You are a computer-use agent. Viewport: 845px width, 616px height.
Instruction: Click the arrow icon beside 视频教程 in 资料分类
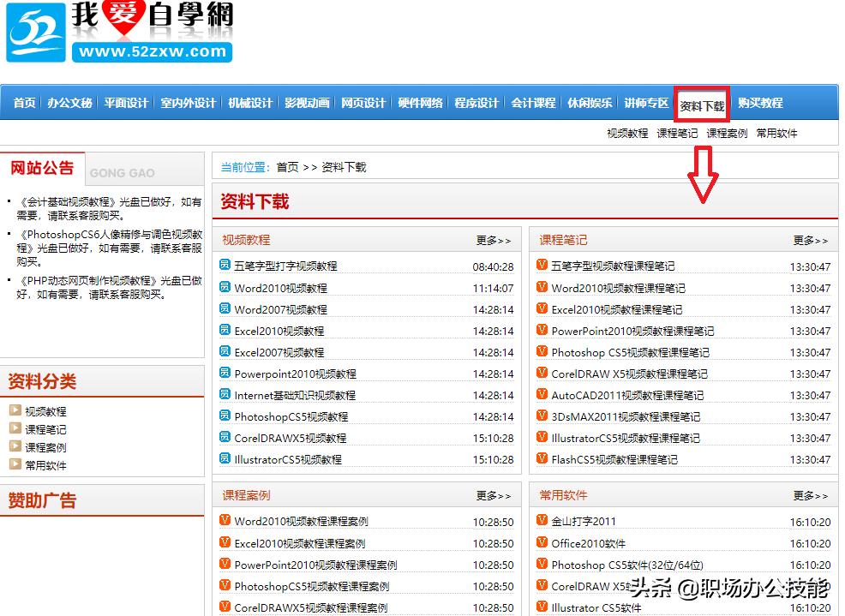(x=15, y=410)
